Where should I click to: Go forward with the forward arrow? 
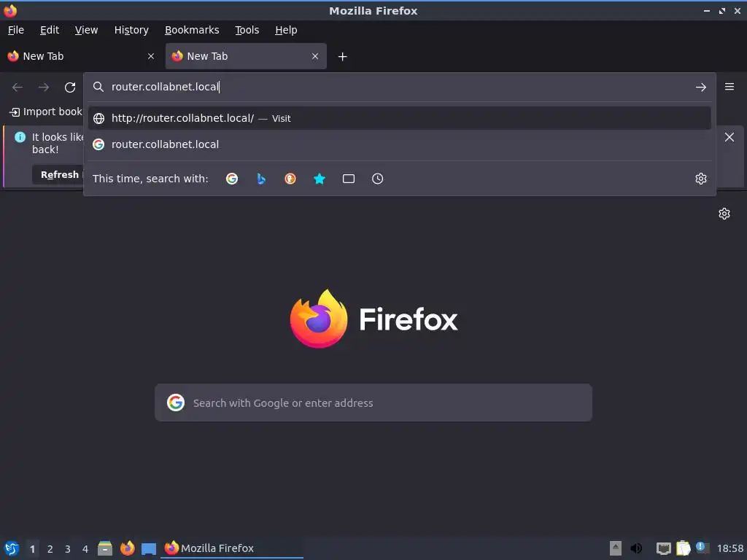pos(44,87)
